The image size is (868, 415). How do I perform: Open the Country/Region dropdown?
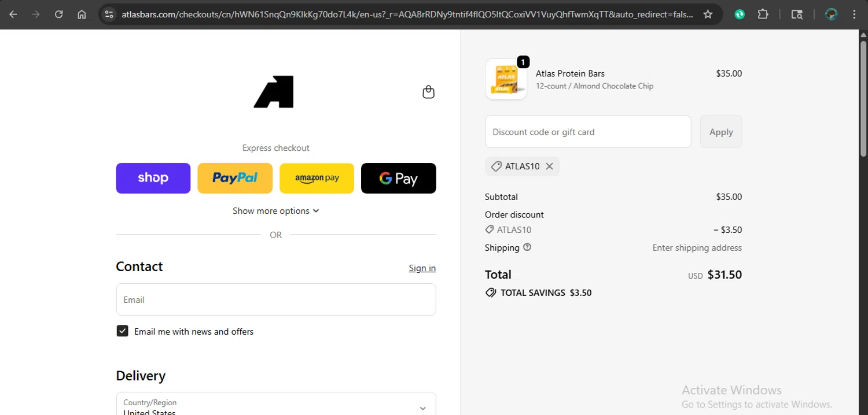pos(276,405)
